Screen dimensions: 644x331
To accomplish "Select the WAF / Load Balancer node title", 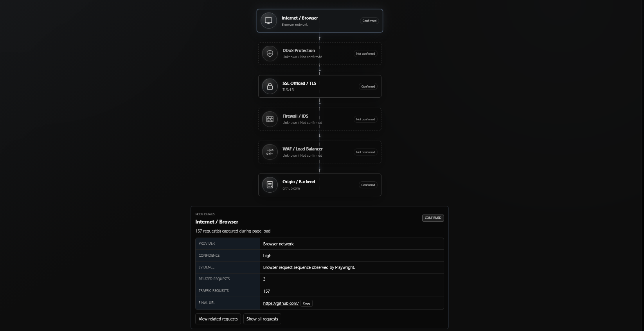I will click(x=302, y=149).
